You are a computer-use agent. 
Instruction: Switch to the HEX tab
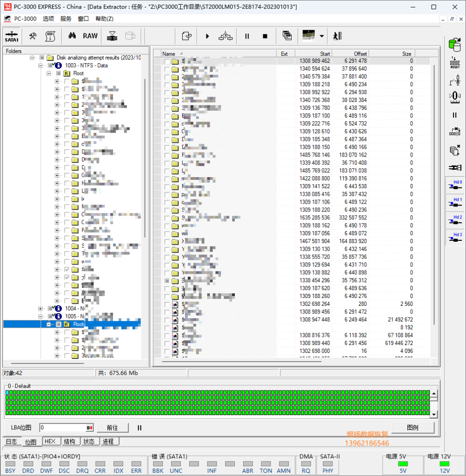[50, 442]
